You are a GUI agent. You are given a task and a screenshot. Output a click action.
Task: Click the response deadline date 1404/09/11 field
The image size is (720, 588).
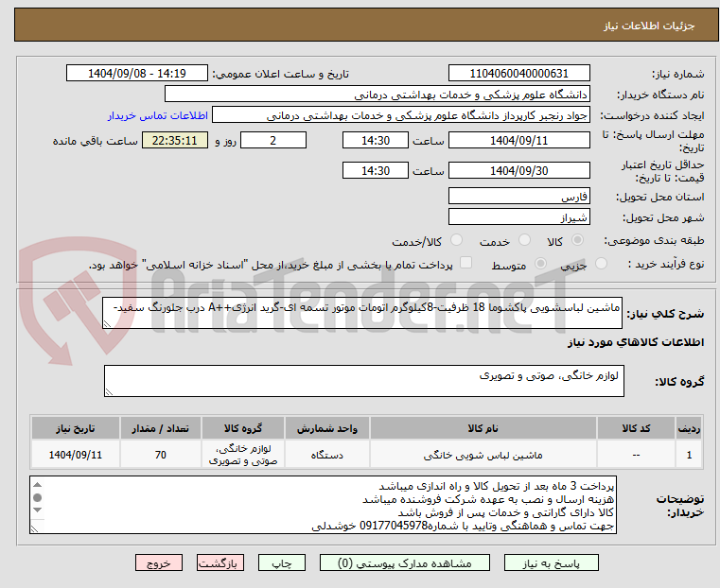click(x=518, y=140)
